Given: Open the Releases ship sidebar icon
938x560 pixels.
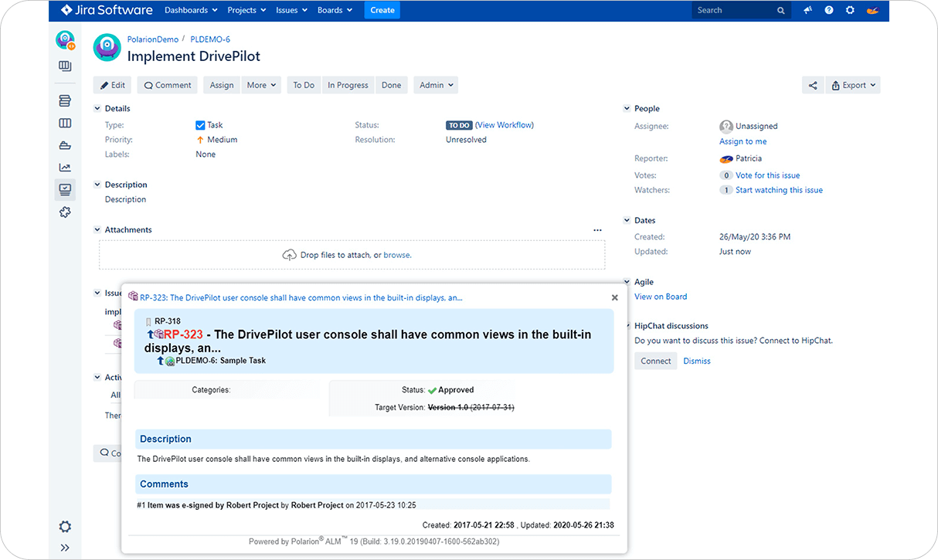Looking at the screenshot, I should pos(65,145).
